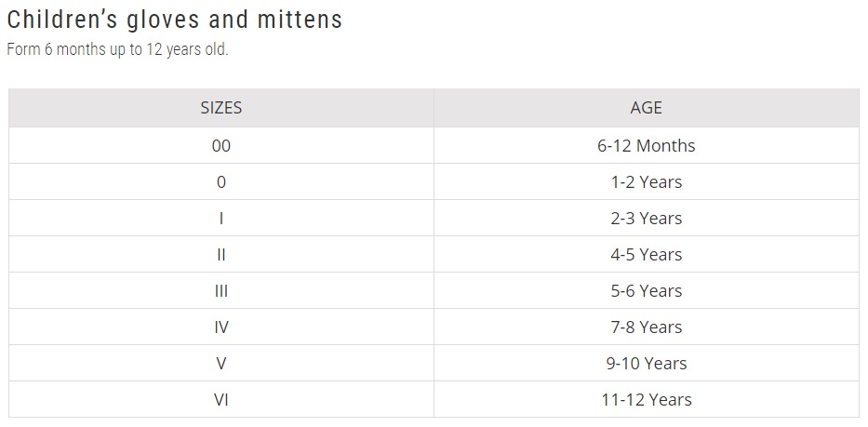The image size is (868, 427).
Task: Click the 5-6 Years age cell
Action: click(646, 291)
